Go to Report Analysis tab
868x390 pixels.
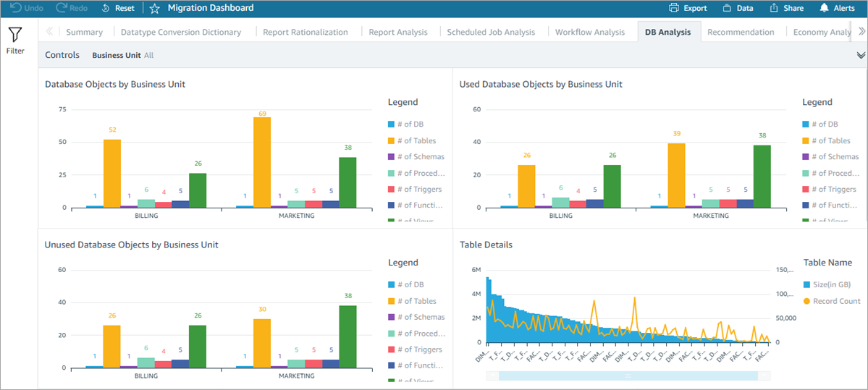398,32
